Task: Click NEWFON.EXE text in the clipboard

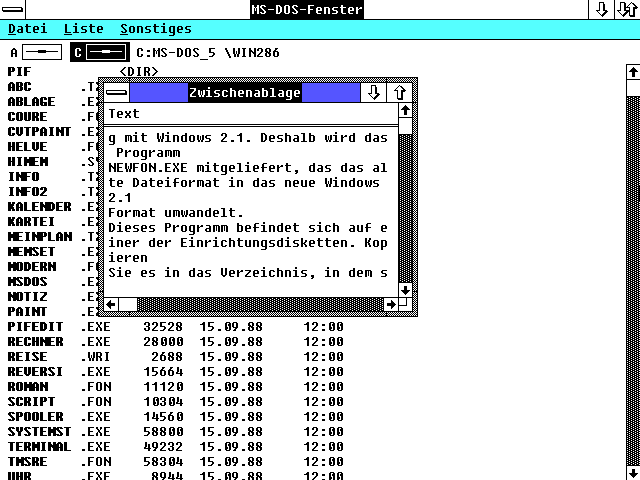Action: click(x=148, y=168)
